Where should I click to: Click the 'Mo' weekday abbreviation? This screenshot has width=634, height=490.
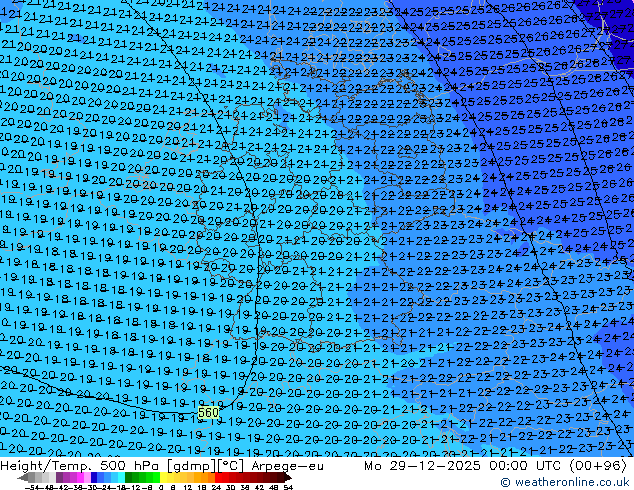372,466
